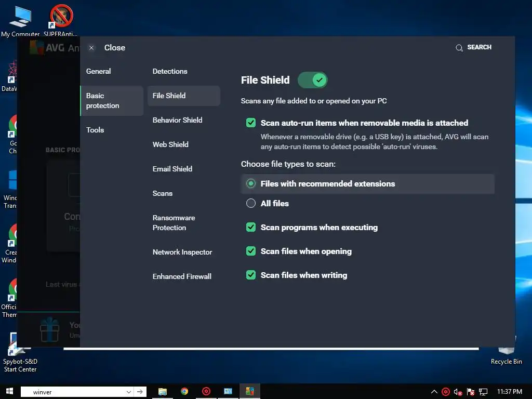Screen dimensions: 532x399
Task: Open the Detections settings page
Action: 170,71
